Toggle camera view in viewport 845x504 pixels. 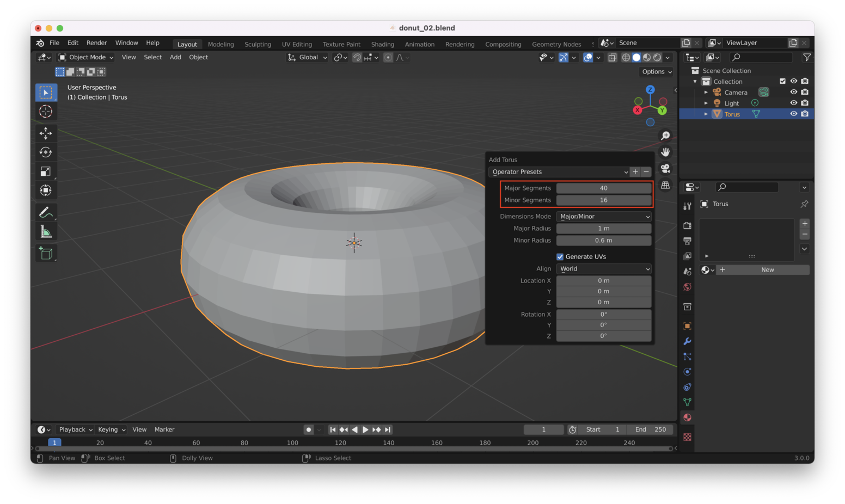click(x=665, y=169)
